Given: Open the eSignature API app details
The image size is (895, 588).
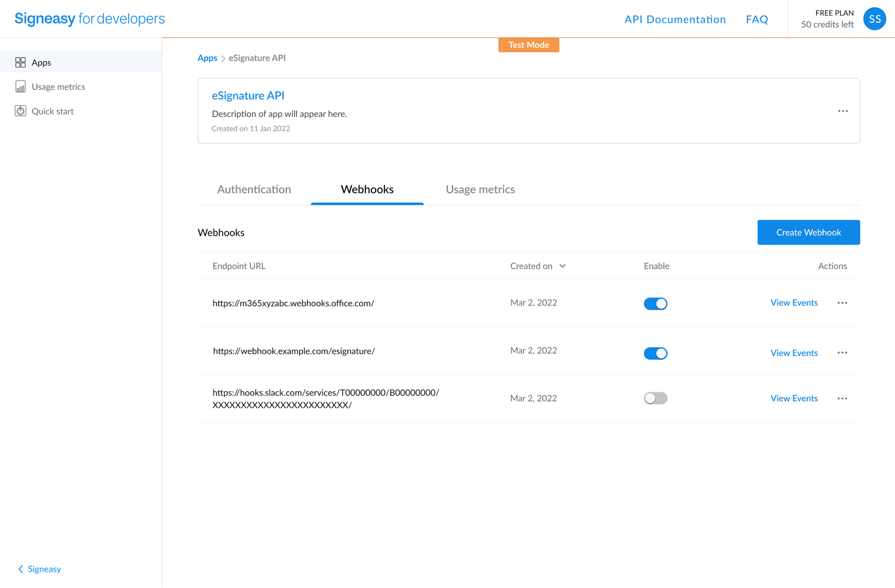Looking at the screenshot, I should [248, 95].
